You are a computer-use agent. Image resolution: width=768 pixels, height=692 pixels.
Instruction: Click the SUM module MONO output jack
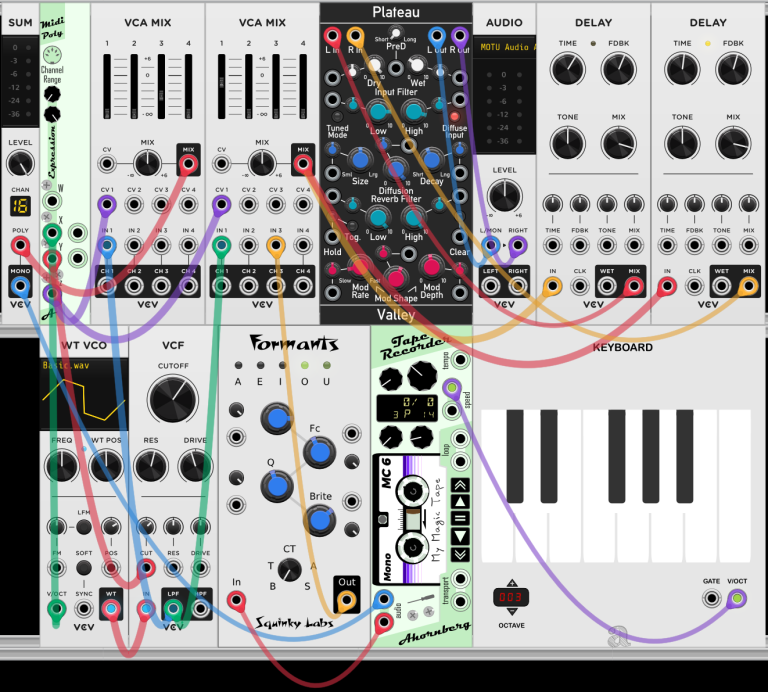point(20,286)
